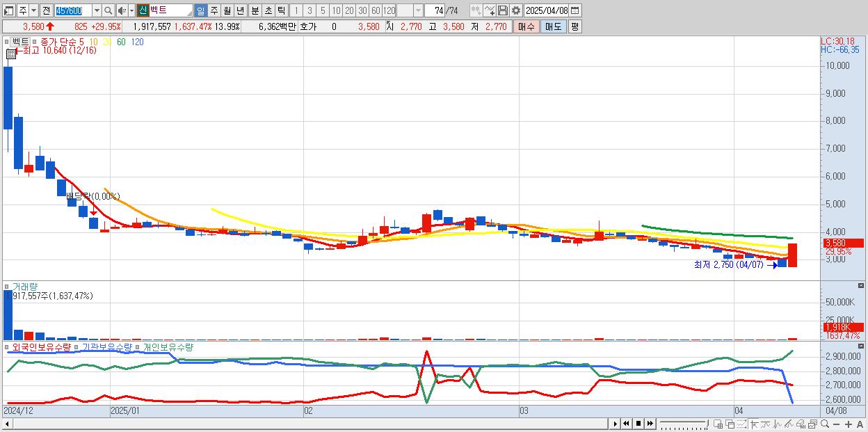Choose the 30 interval button
Screen dimensions: 868x432
click(x=362, y=10)
